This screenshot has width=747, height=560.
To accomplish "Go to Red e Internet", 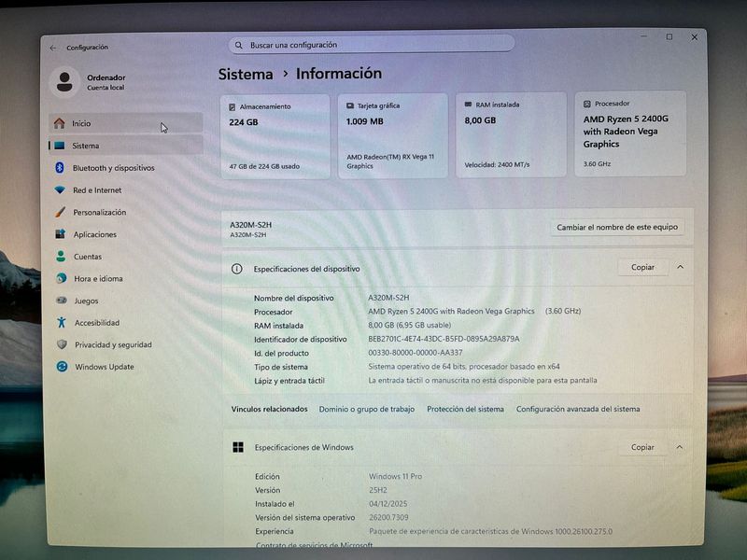I will click(x=126, y=190).
